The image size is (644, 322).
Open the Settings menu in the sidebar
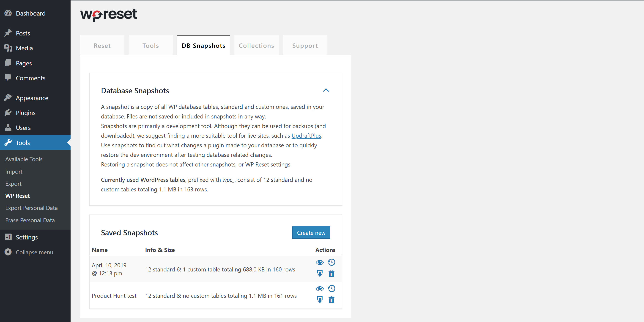click(x=27, y=237)
